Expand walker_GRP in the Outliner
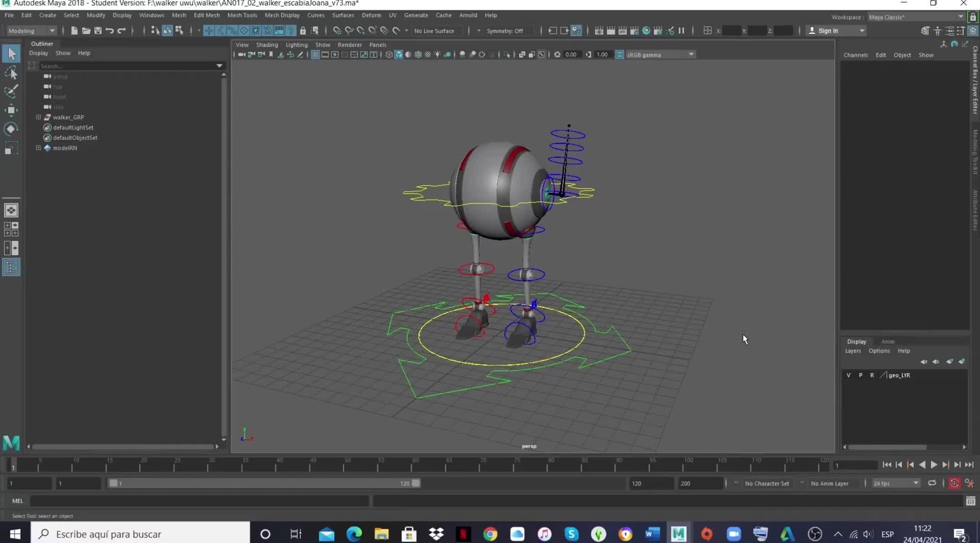 pyautogui.click(x=38, y=117)
